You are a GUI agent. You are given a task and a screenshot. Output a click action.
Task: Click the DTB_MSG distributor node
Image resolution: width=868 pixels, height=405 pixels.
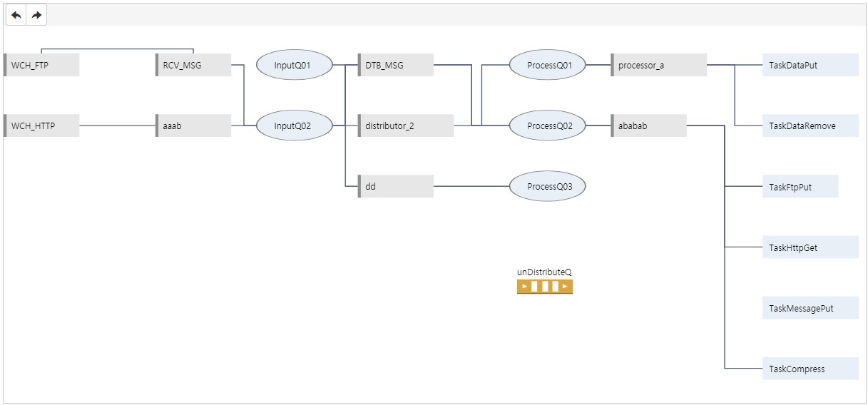[396, 65]
